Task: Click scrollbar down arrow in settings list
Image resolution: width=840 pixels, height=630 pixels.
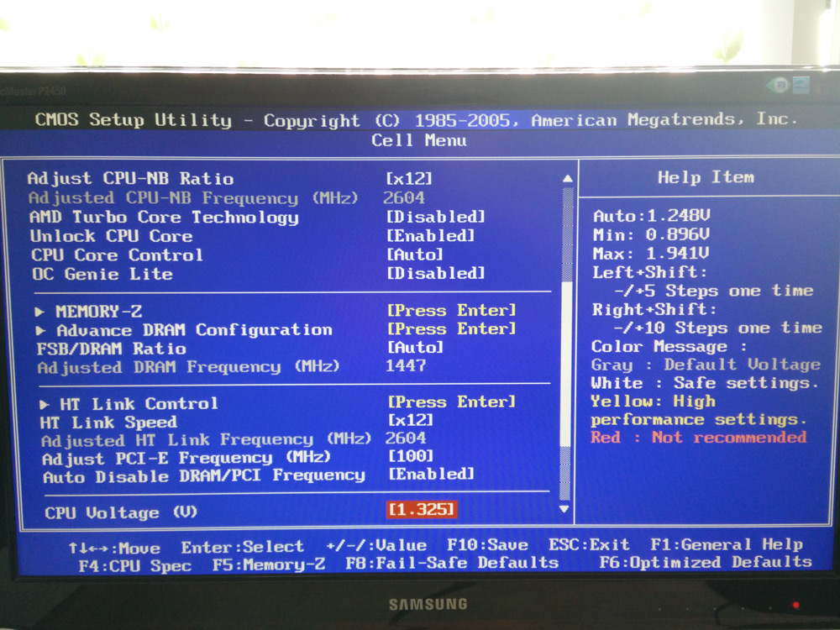Action: click(564, 509)
